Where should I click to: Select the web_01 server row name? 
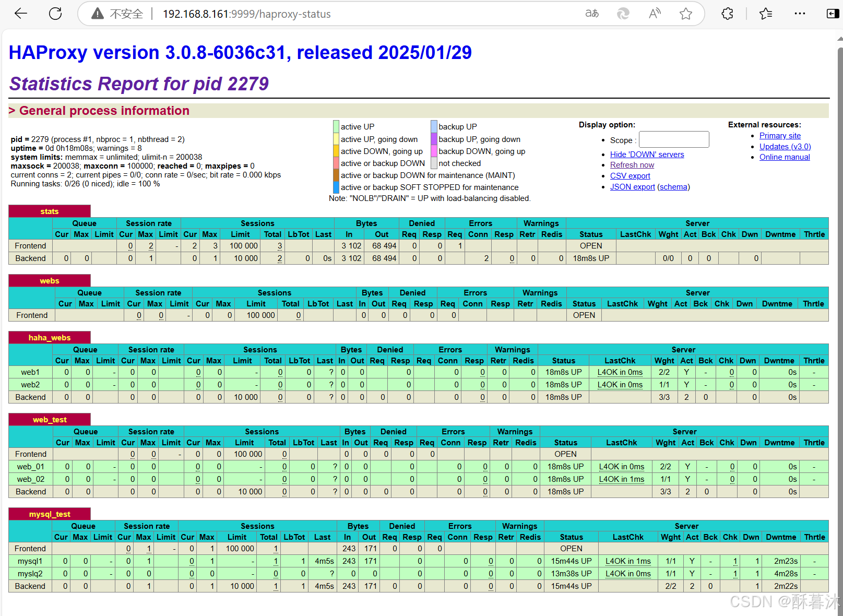31,467
